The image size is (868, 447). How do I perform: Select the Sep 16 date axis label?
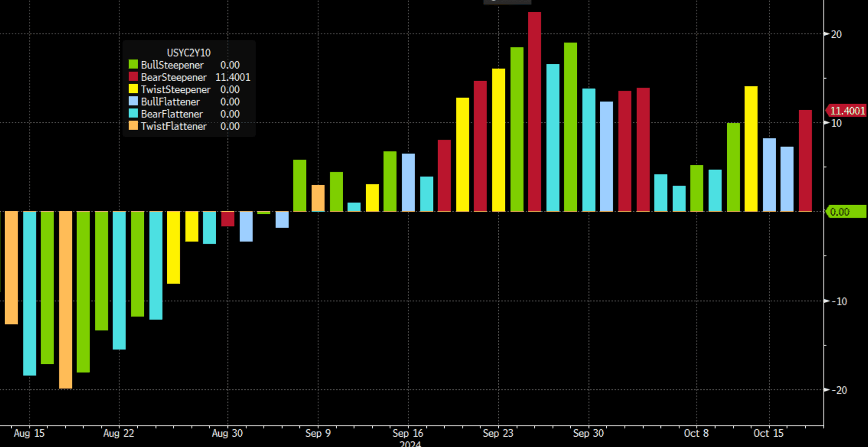click(408, 433)
